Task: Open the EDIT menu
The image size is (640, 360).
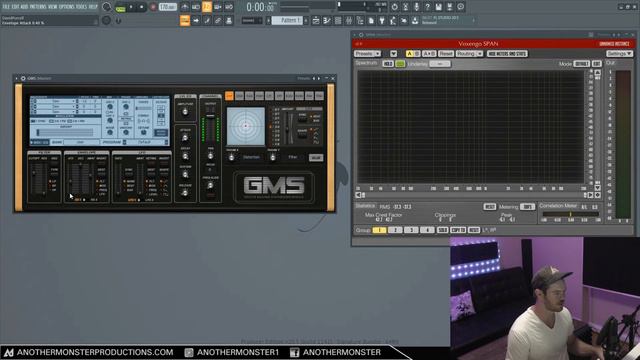Action: pos(15,7)
